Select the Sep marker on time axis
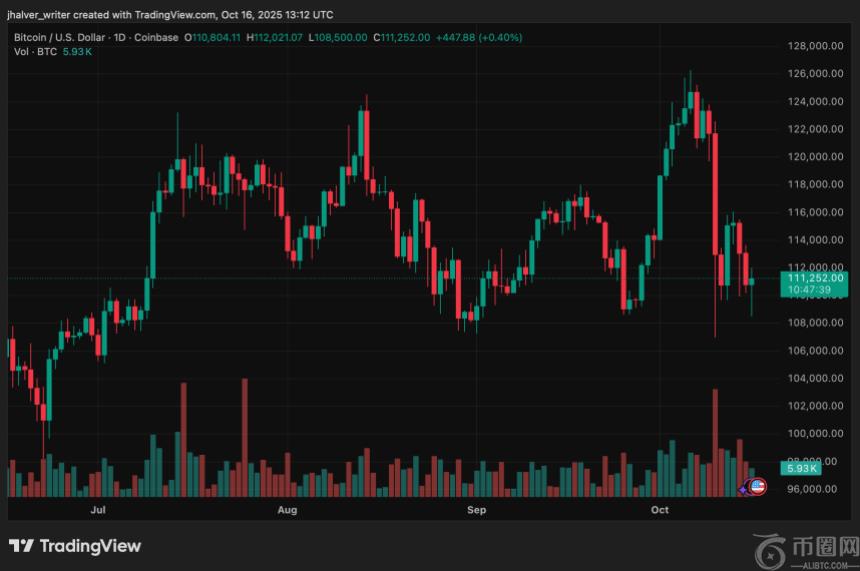 476,510
